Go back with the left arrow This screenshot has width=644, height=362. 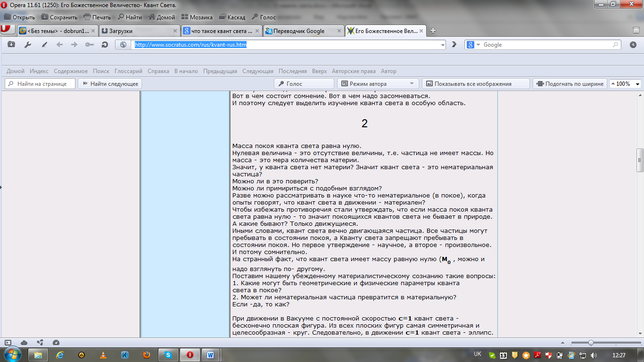pos(59,45)
